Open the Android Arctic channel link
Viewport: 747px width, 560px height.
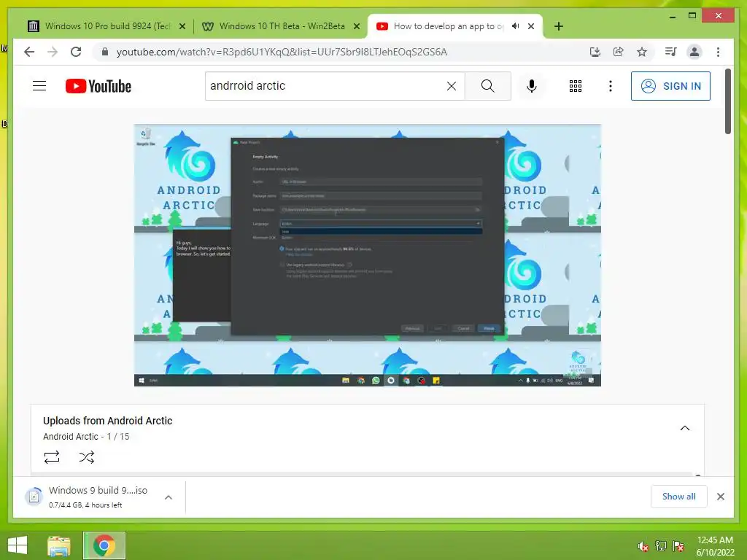71,437
